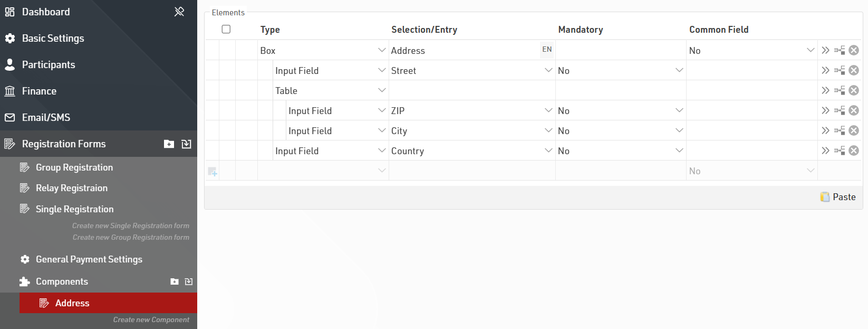Expand Common Field dropdown for Address Box
The image size is (868, 329).
click(810, 50)
